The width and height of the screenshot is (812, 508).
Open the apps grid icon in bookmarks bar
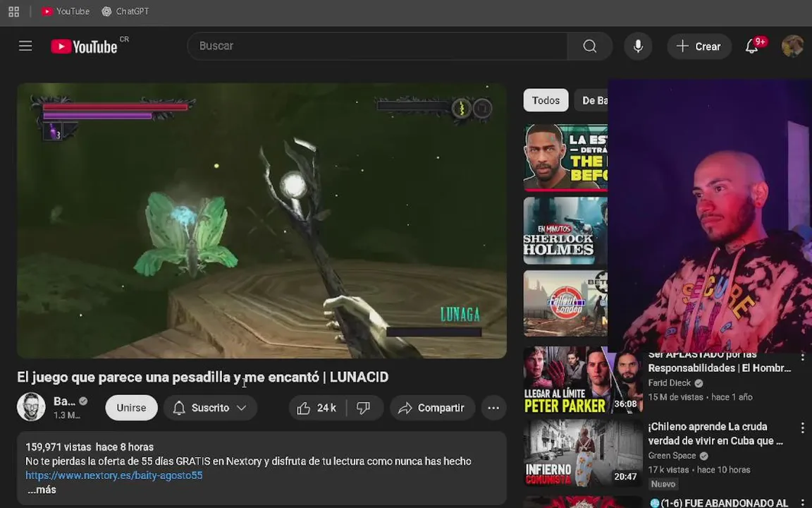(x=14, y=11)
